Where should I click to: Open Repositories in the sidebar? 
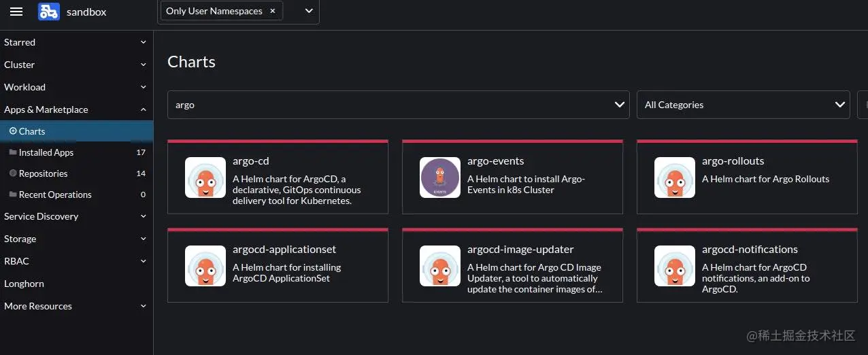76,173
